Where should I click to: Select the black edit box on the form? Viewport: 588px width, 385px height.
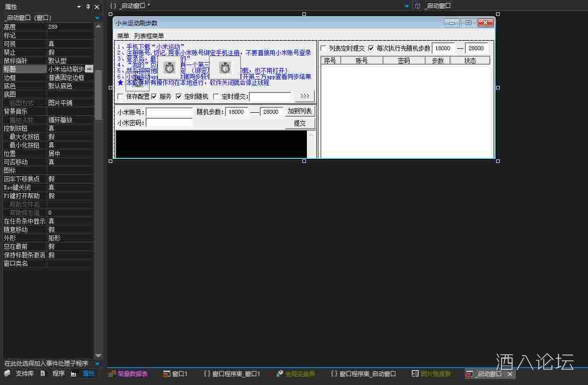pyautogui.click(x=211, y=144)
